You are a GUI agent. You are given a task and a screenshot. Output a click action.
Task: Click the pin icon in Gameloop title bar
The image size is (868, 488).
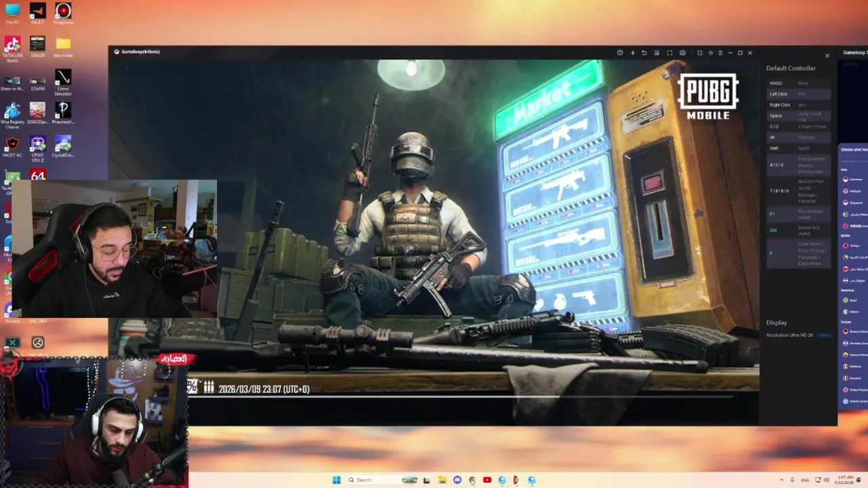(x=710, y=53)
